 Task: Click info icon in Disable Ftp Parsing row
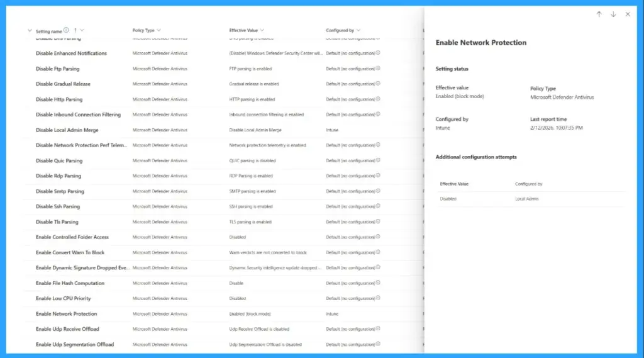(x=378, y=68)
